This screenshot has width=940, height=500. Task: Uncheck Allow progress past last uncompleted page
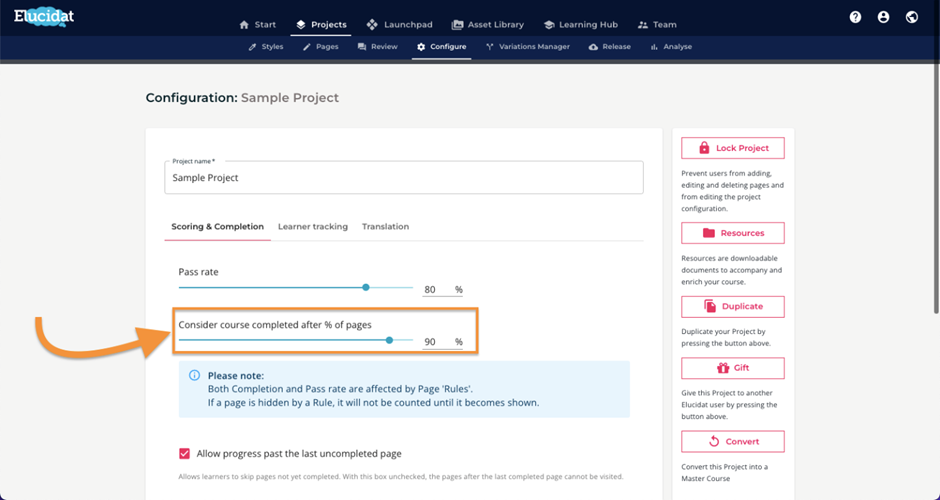185,454
